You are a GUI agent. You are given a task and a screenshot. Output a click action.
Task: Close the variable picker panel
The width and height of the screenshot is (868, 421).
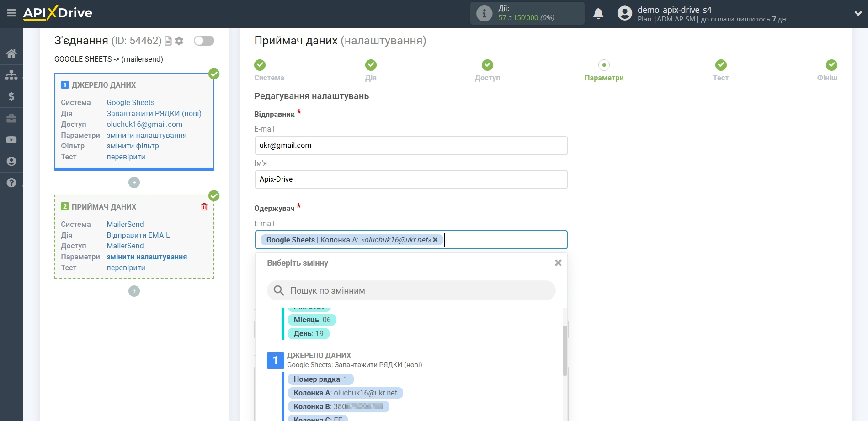click(x=558, y=263)
